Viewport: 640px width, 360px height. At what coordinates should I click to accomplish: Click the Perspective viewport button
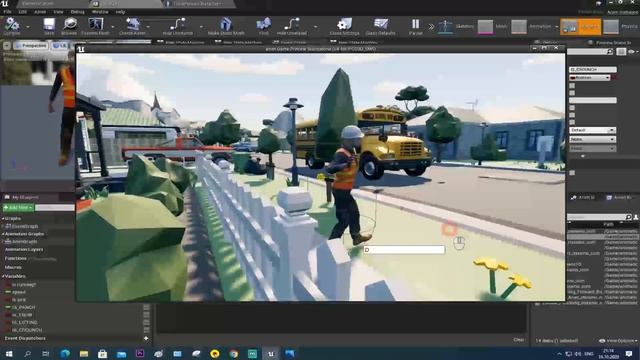tap(31, 45)
